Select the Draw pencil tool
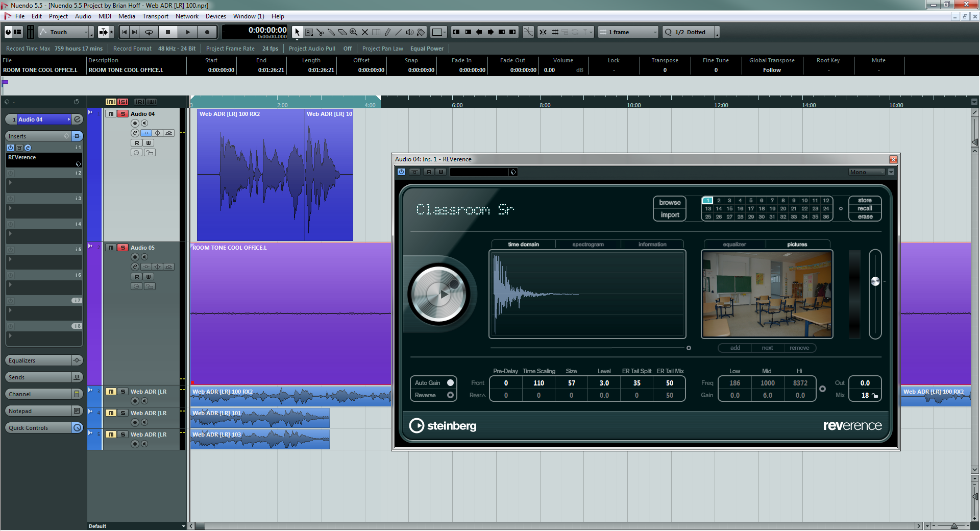 [387, 32]
